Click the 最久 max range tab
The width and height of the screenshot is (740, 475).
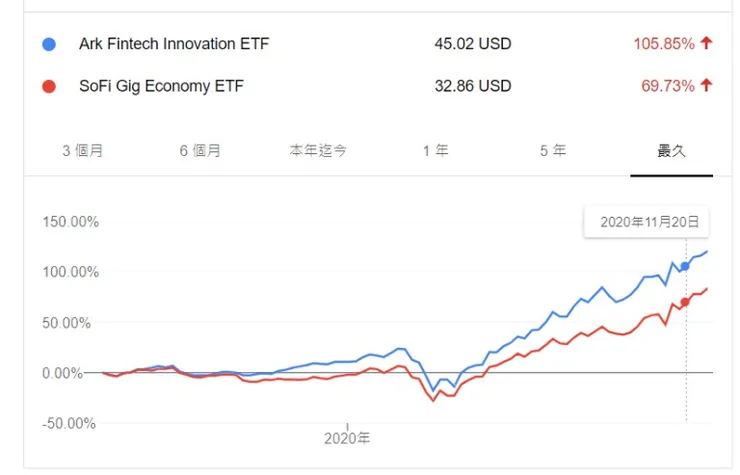coord(671,151)
